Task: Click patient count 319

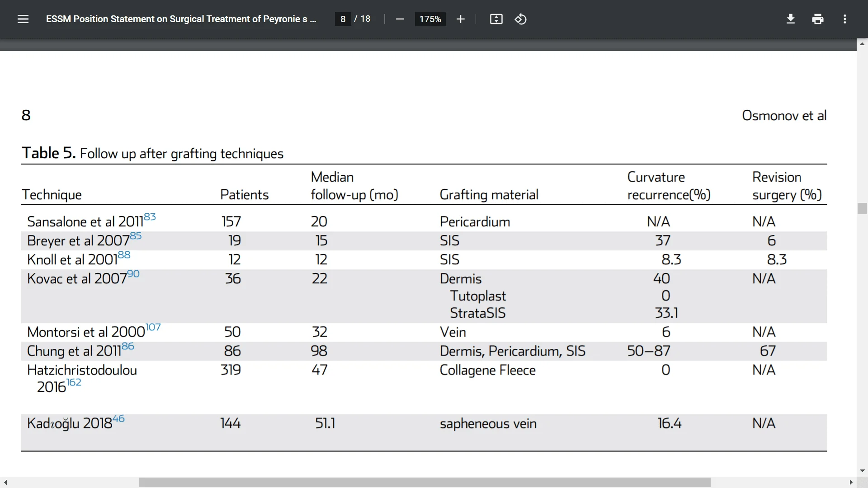Action: [x=231, y=370]
